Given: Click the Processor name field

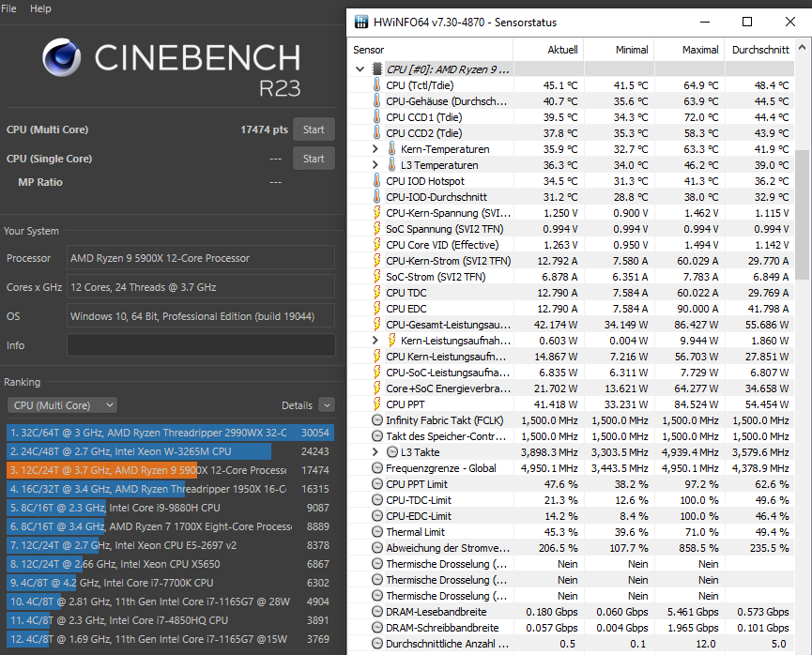Looking at the screenshot, I should [x=201, y=258].
